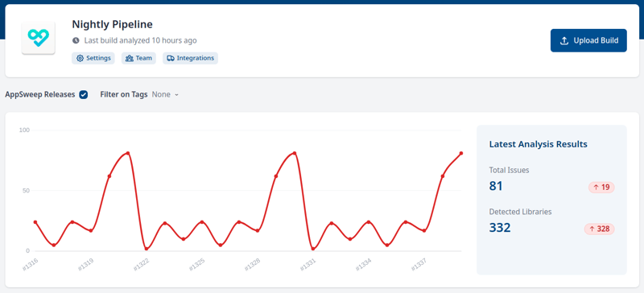Click the up-arrow badge showing 19 issues
The width and height of the screenshot is (644, 293).
[x=601, y=188]
